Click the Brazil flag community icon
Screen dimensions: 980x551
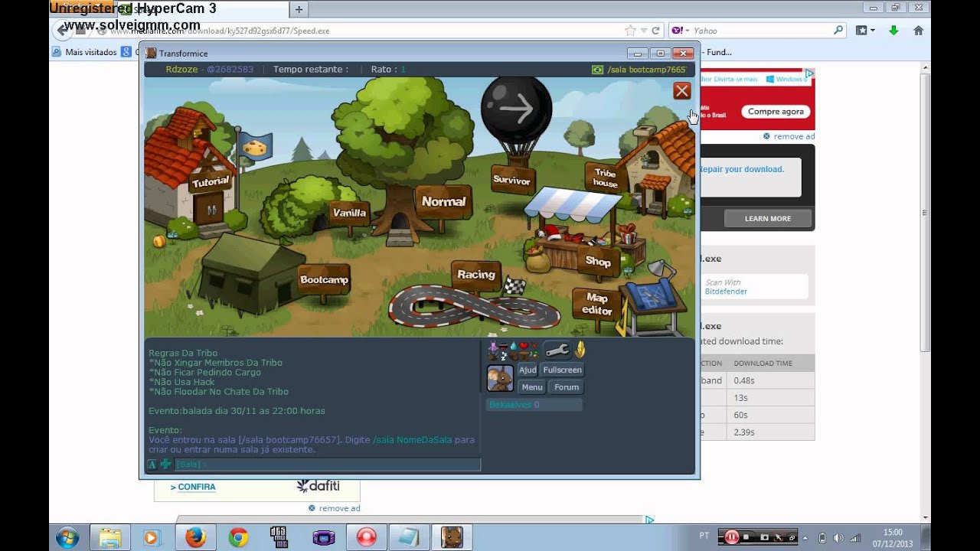click(x=598, y=70)
